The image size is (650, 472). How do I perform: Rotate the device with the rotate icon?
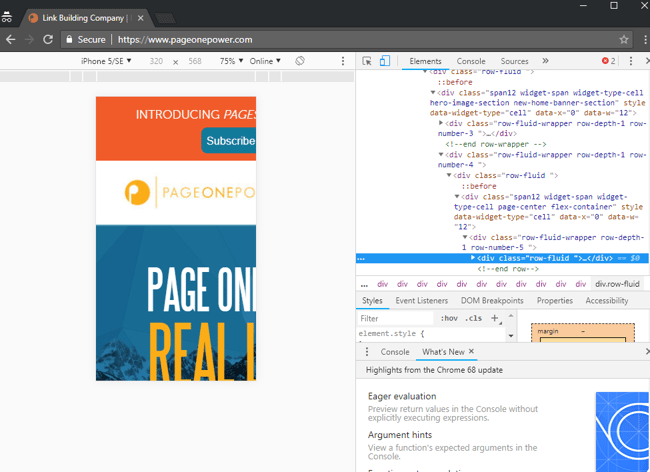(x=300, y=61)
